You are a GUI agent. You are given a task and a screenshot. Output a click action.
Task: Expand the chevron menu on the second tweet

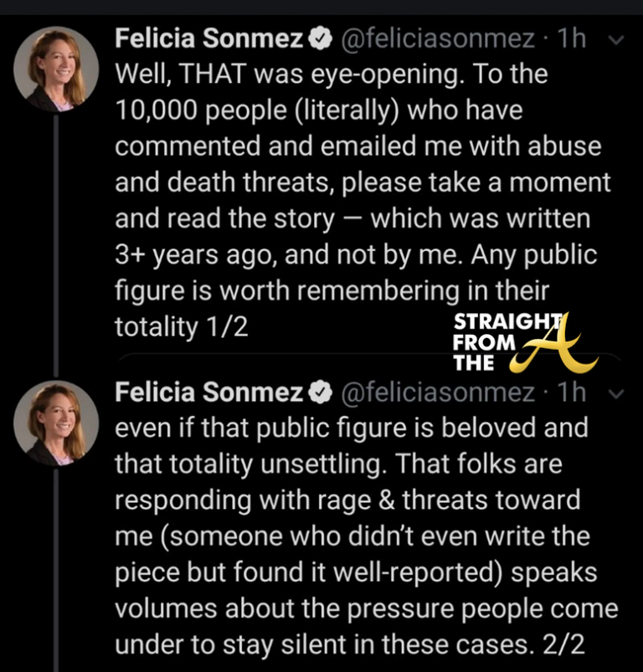tap(617, 392)
